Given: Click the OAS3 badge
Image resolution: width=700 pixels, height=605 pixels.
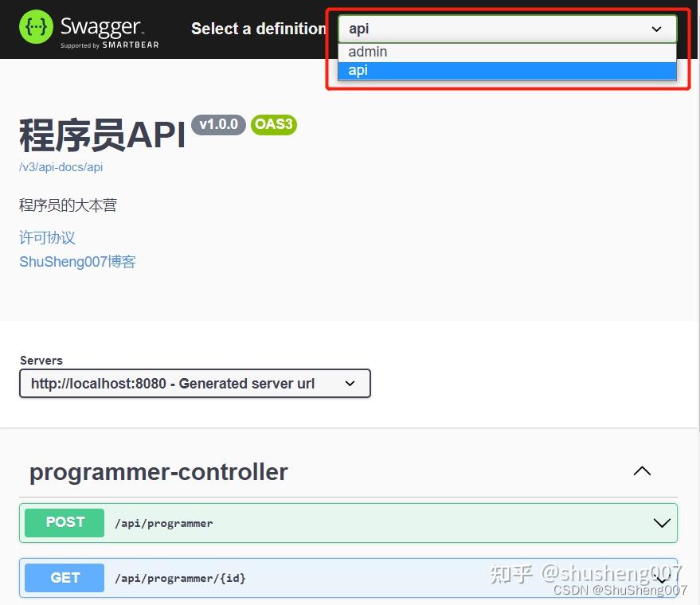Looking at the screenshot, I should tap(273, 124).
